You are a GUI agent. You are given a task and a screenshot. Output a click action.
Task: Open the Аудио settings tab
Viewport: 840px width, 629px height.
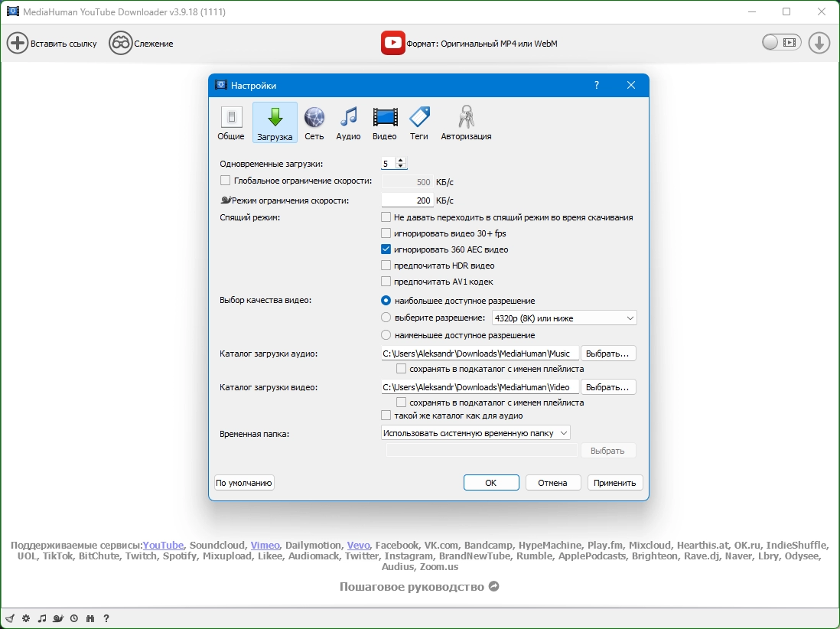[x=348, y=122]
